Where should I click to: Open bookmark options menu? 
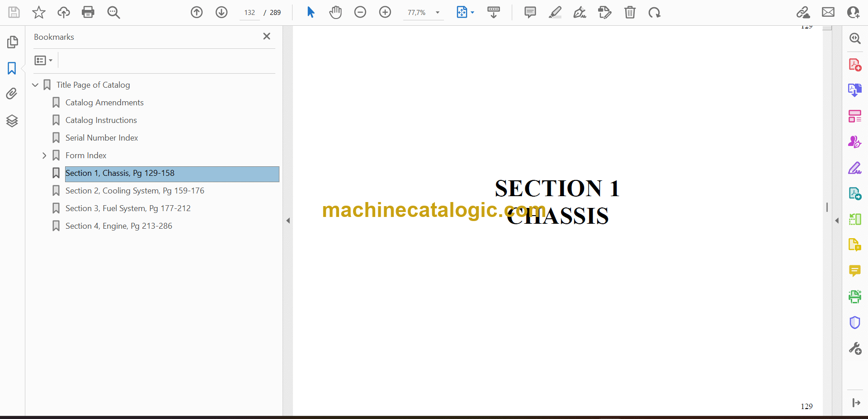44,60
